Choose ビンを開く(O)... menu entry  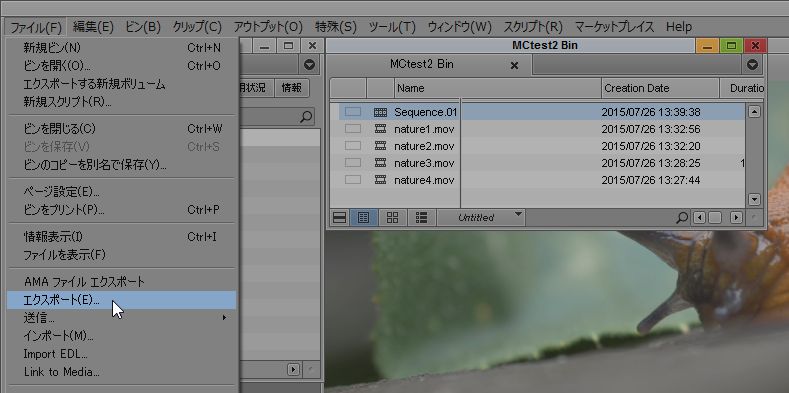coord(122,66)
